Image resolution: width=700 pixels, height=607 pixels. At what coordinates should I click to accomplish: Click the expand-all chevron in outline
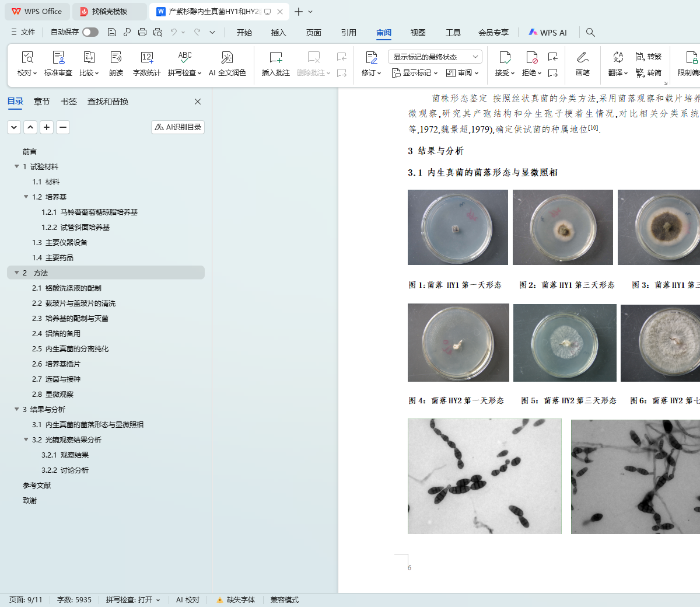pos(14,127)
